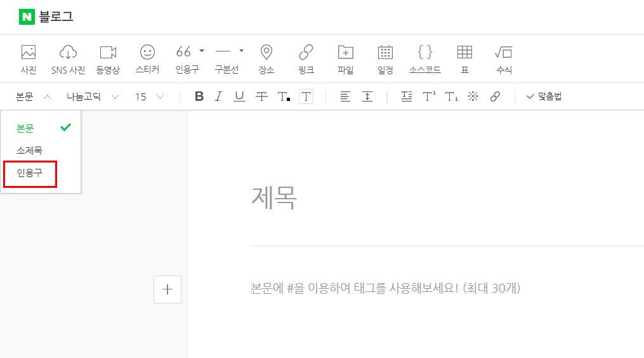Viewport: 644px width, 358px height.
Task: Add hyperlink from formatting toolbar
Action: tap(495, 96)
